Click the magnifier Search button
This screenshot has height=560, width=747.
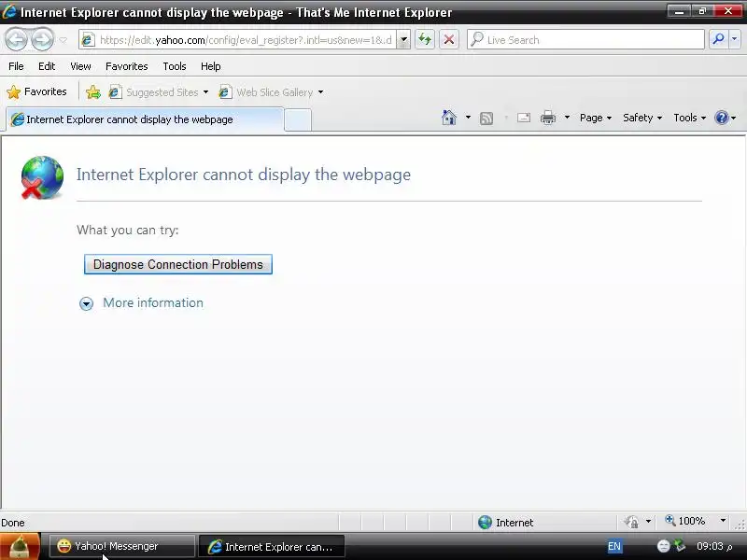pyautogui.click(x=718, y=39)
